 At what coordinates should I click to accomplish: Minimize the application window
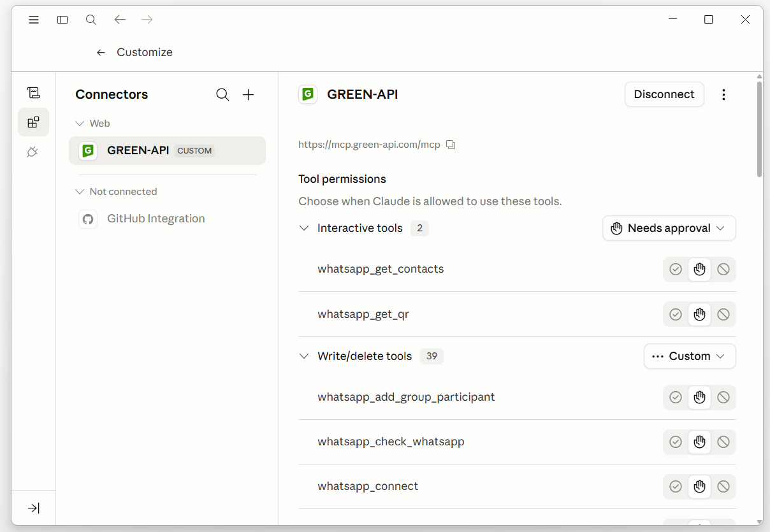(672, 20)
